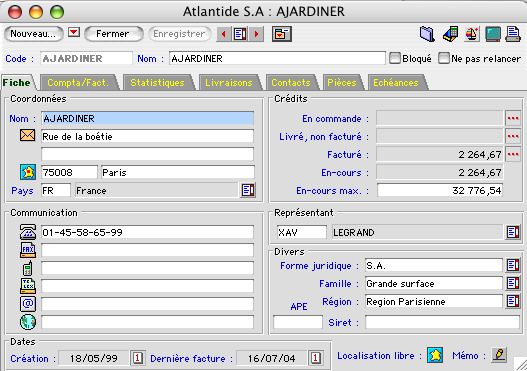Open the calendar icon next to Création date
Screen dimensions: 527x371
pyautogui.click(x=137, y=358)
